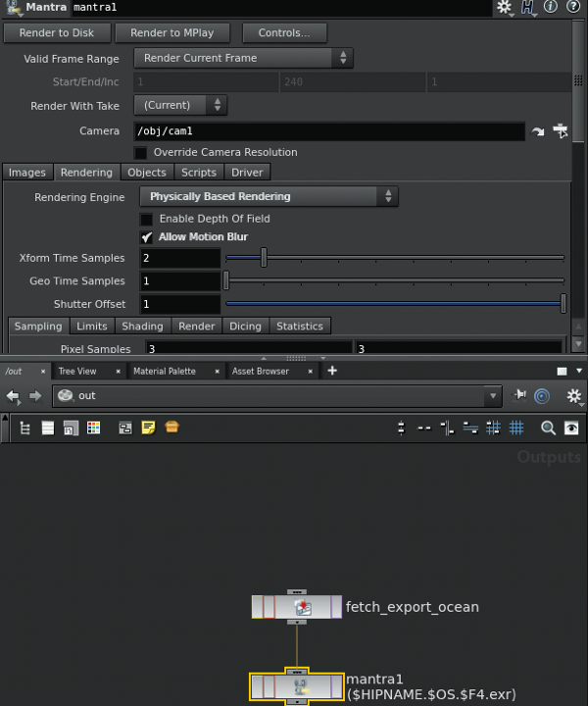
Task: Create a network box icon
Action: (x=125, y=428)
